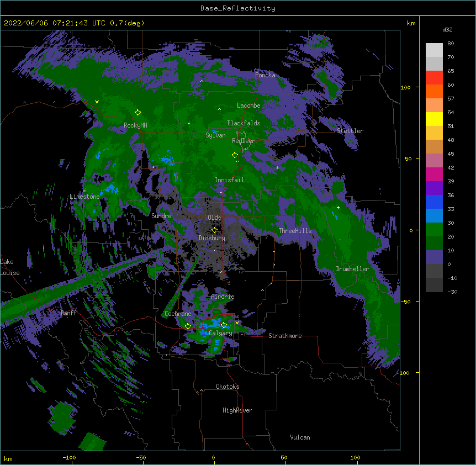Click the Drumheller city label
476x465 pixels.
click(352, 269)
